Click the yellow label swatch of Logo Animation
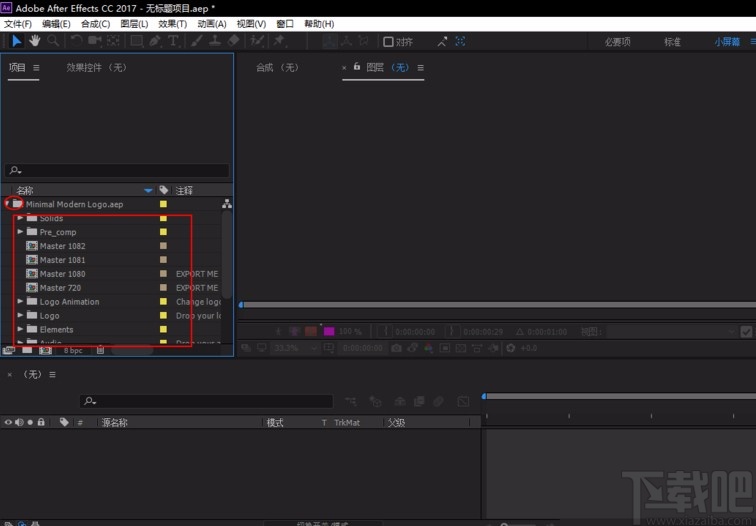Viewport: 756px width, 526px height. tap(163, 301)
